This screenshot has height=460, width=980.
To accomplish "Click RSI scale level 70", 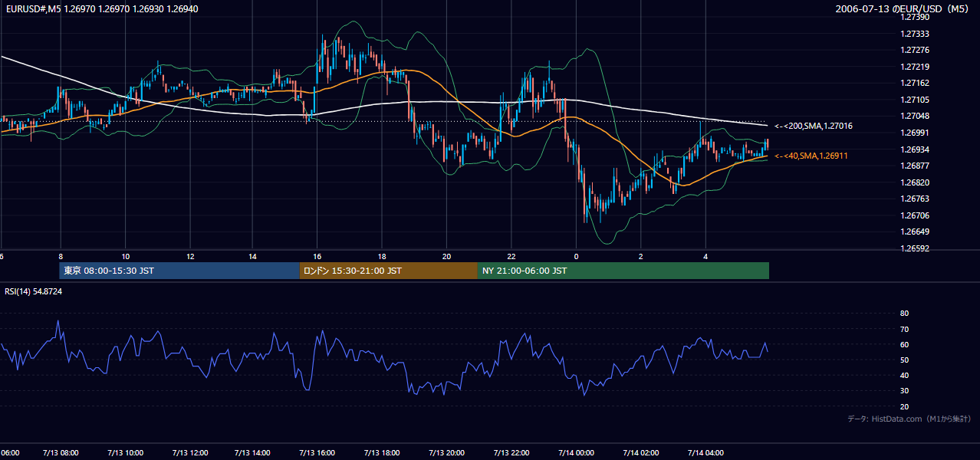I will (x=905, y=329).
